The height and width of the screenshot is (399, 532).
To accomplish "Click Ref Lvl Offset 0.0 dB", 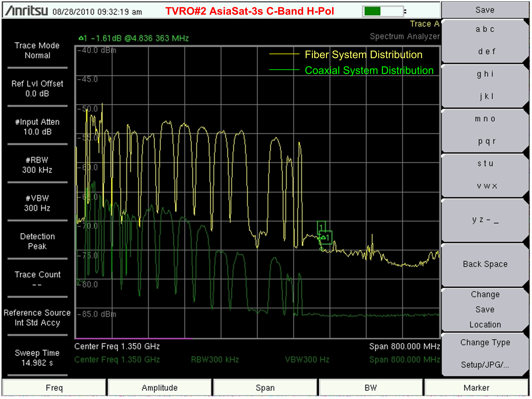I will 37,88.
